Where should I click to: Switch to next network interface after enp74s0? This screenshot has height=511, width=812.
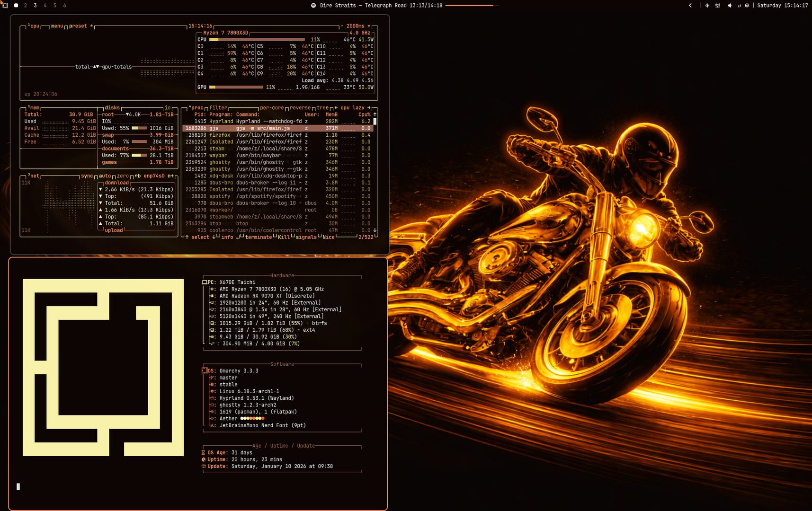click(x=170, y=176)
